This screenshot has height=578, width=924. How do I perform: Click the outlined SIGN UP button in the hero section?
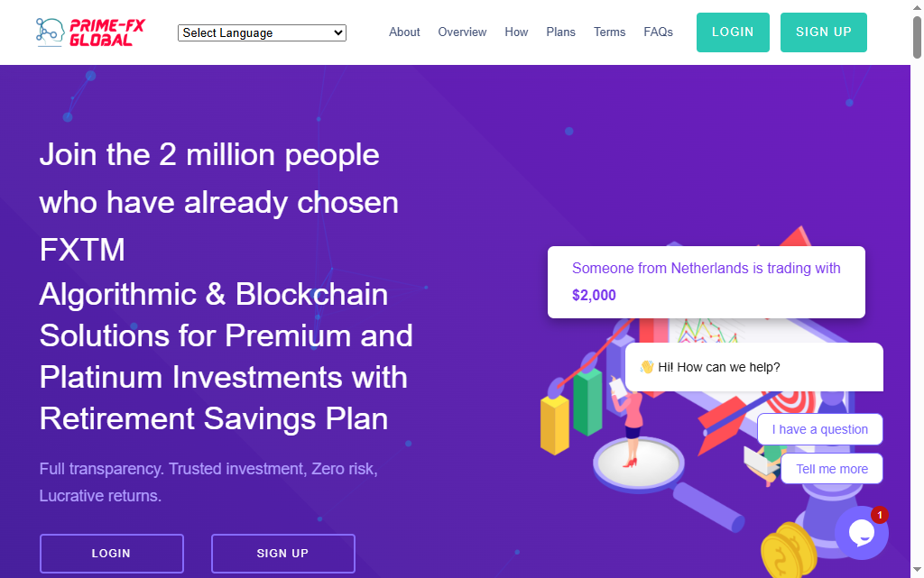coord(282,554)
